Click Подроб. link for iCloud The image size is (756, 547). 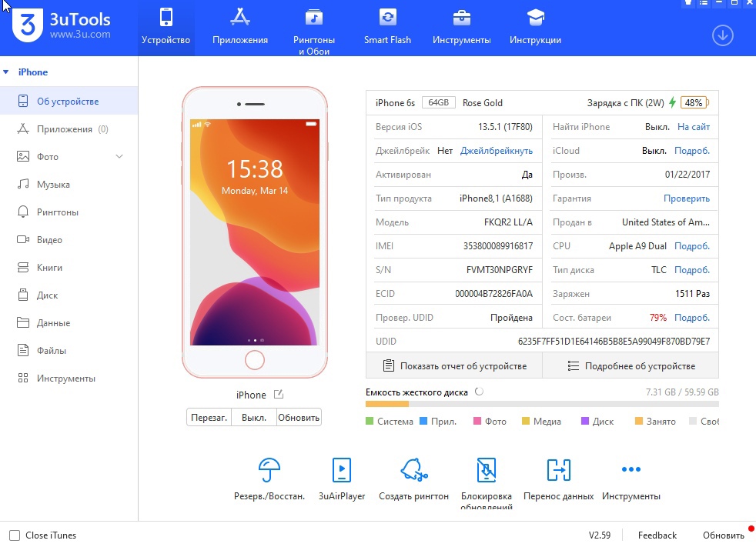point(692,151)
